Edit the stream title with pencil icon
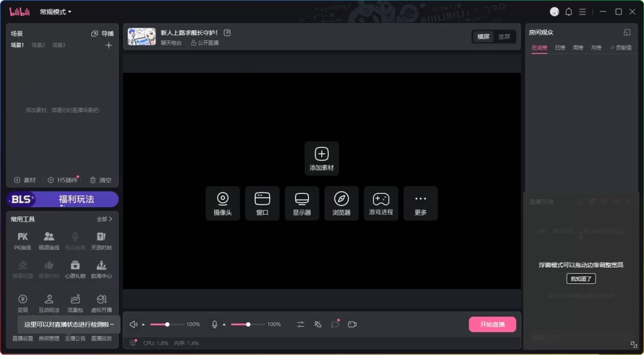Image resolution: width=644 pixels, height=355 pixels. [227, 33]
